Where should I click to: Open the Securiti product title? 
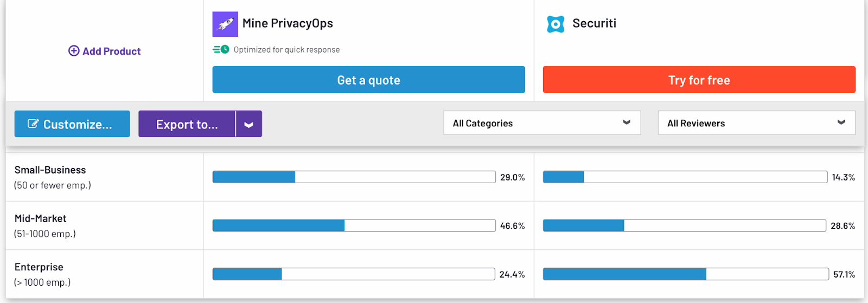[595, 23]
